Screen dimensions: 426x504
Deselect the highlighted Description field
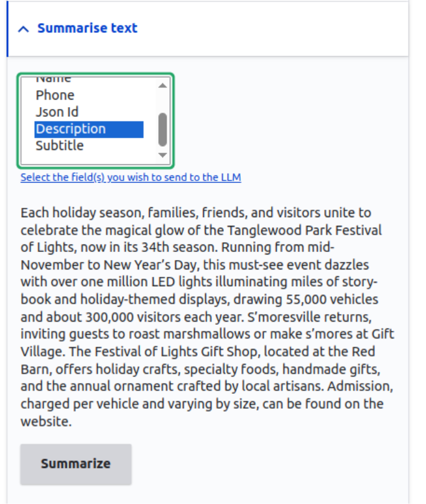70,128
